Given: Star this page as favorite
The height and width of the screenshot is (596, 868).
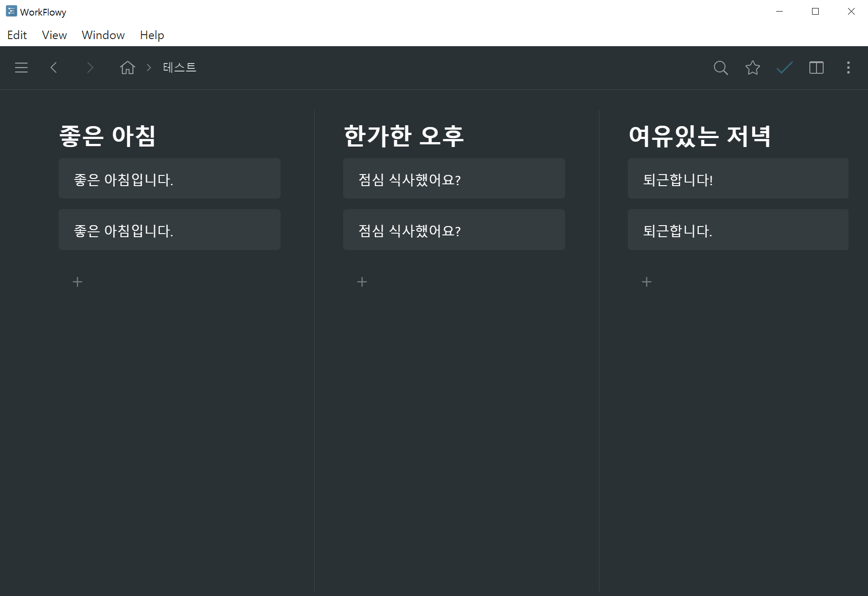Looking at the screenshot, I should click(x=753, y=68).
